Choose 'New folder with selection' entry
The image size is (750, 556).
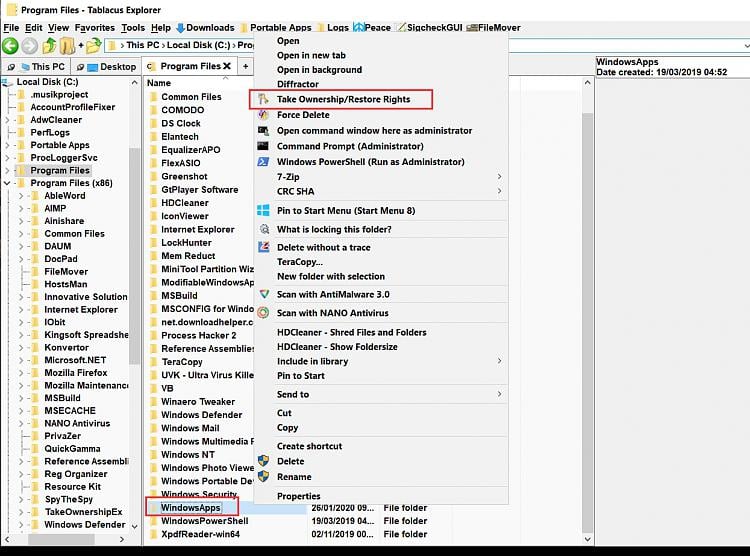pos(331,277)
